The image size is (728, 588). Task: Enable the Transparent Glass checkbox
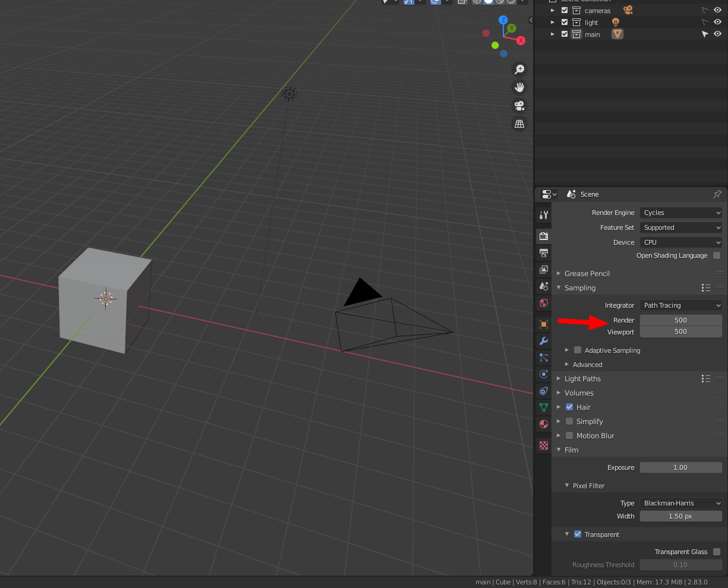(x=717, y=552)
